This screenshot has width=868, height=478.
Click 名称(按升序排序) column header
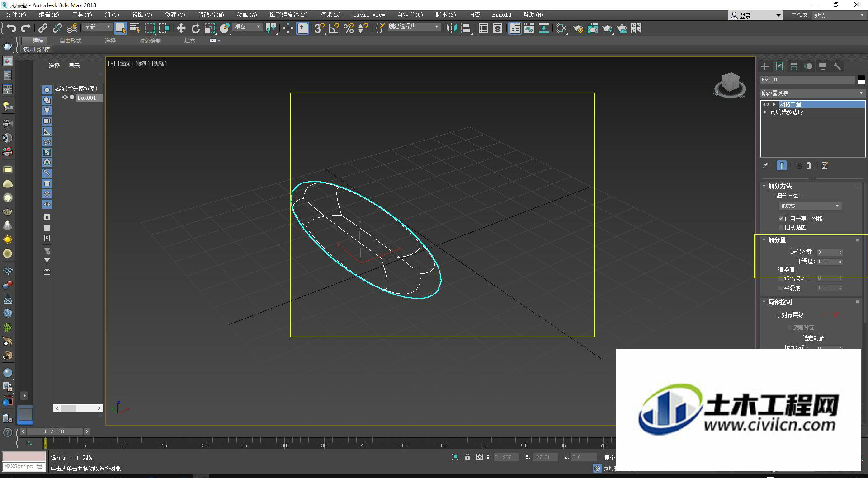[x=78, y=89]
